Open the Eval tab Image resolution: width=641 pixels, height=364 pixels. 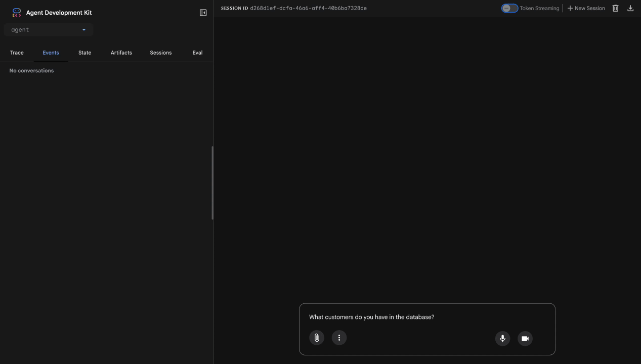[197, 53]
